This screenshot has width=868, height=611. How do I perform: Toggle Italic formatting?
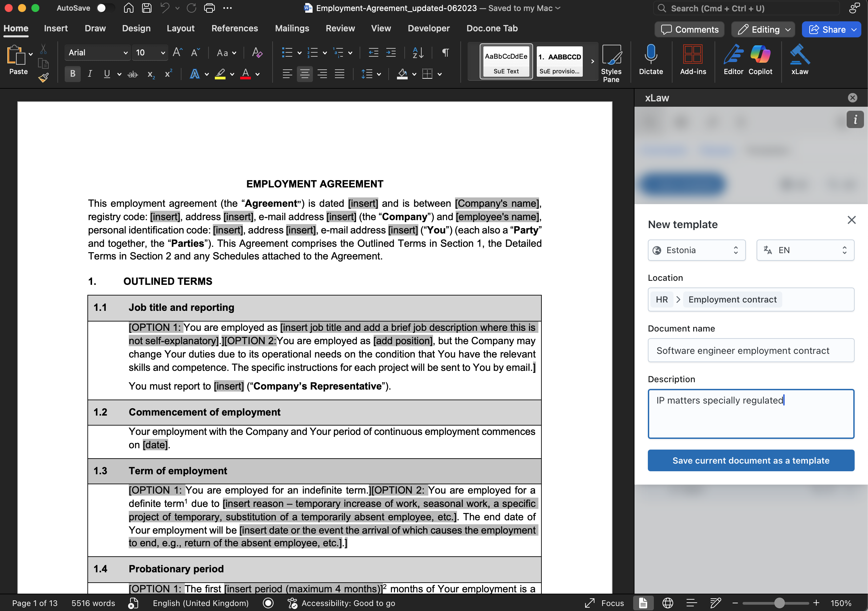pos(90,74)
